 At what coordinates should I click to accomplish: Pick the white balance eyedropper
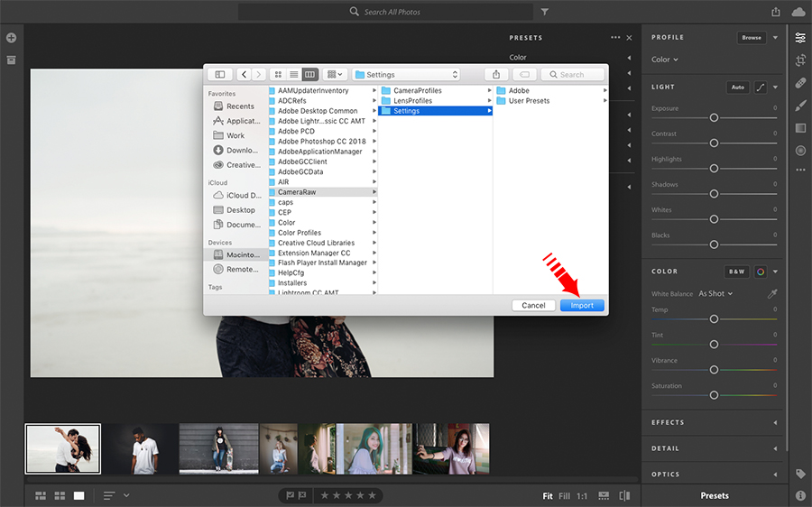click(771, 294)
